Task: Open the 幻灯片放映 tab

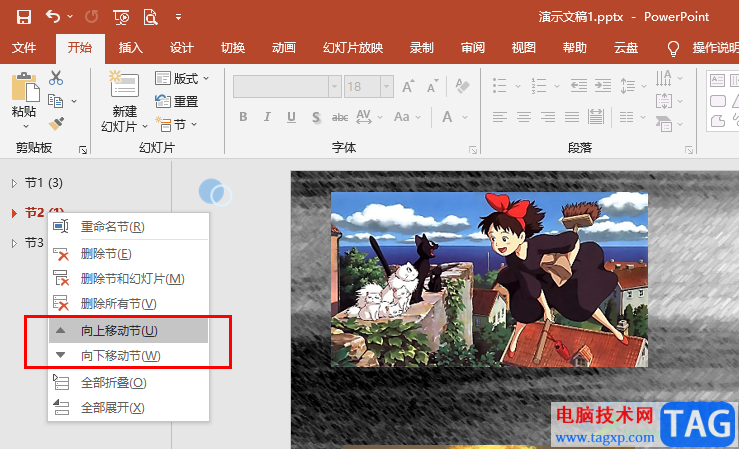Action: pos(353,48)
